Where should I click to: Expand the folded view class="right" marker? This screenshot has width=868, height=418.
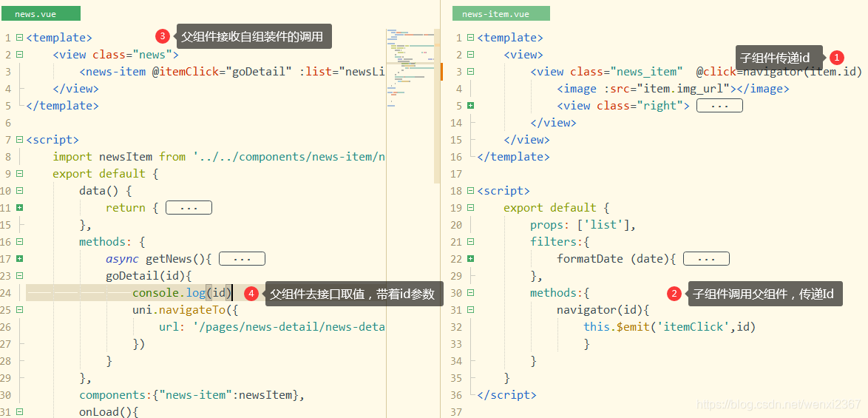pos(470,106)
